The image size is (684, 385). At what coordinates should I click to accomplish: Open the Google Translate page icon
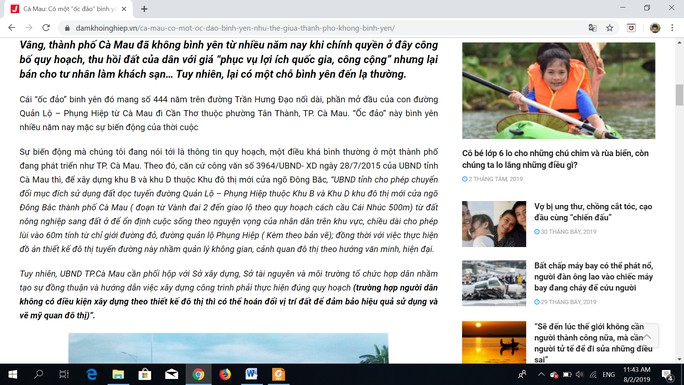tap(592, 28)
